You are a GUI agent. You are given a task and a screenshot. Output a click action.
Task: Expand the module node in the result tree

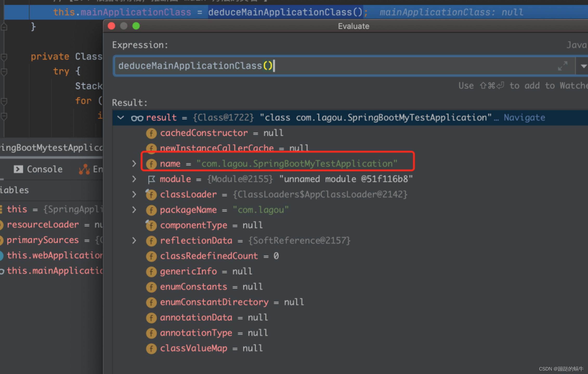click(x=134, y=179)
